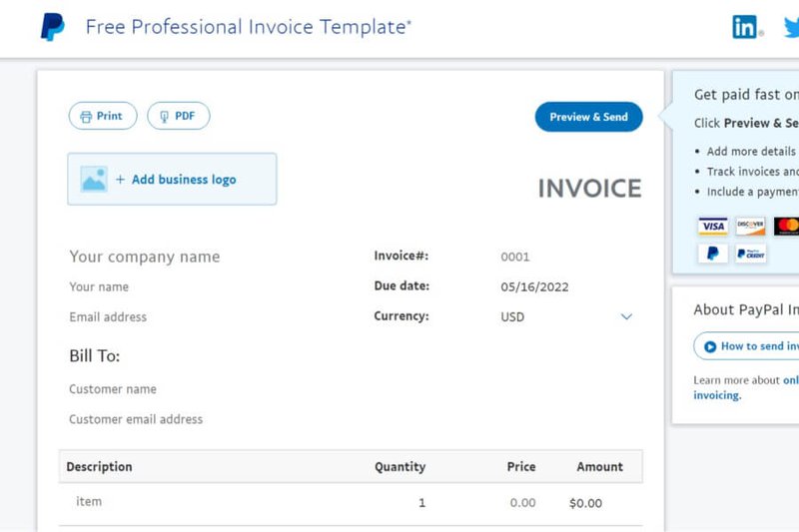The height and width of the screenshot is (532, 799).
Task: Click the Print button
Action: pyautogui.click(x=102, y=117)
